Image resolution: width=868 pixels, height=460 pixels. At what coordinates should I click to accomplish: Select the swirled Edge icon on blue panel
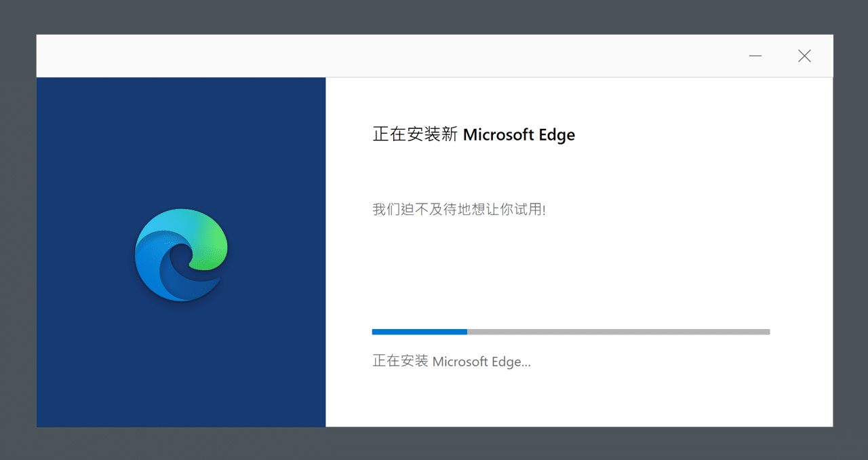(x=181, y=256)
